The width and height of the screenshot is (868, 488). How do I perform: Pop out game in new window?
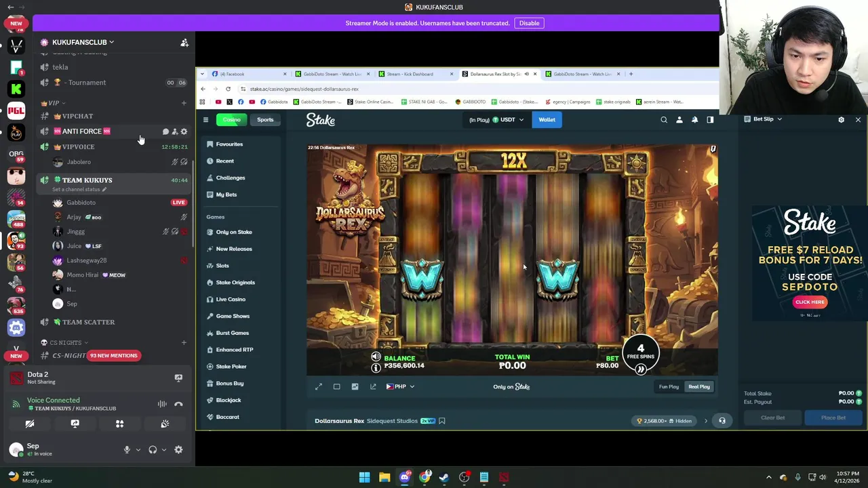pos(373,386)
